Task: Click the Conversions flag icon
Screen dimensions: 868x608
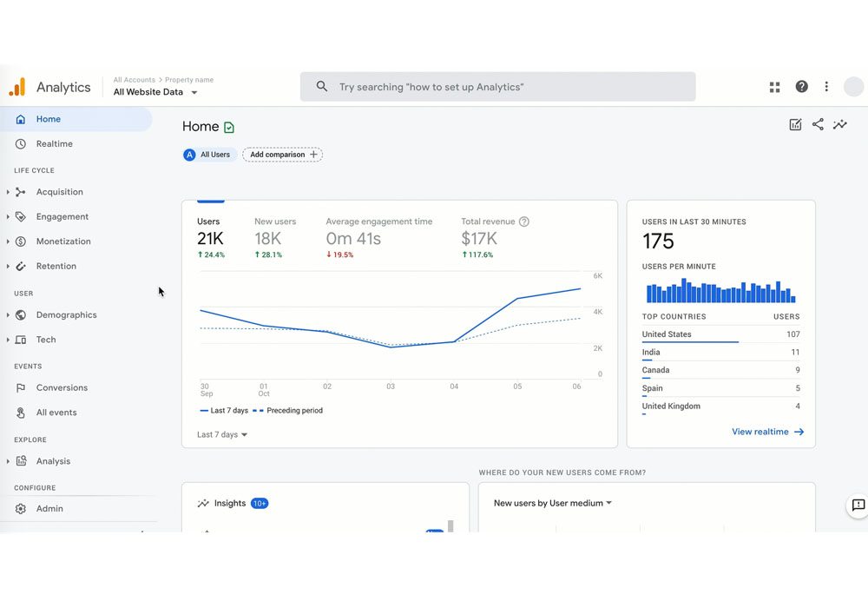Action: point(21,388)
